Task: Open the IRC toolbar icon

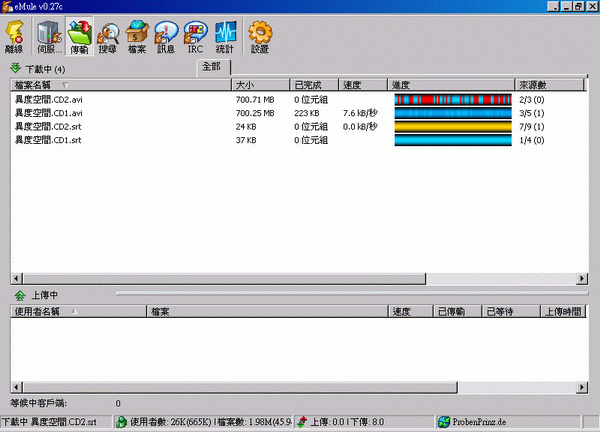Action: click(195, 36)
